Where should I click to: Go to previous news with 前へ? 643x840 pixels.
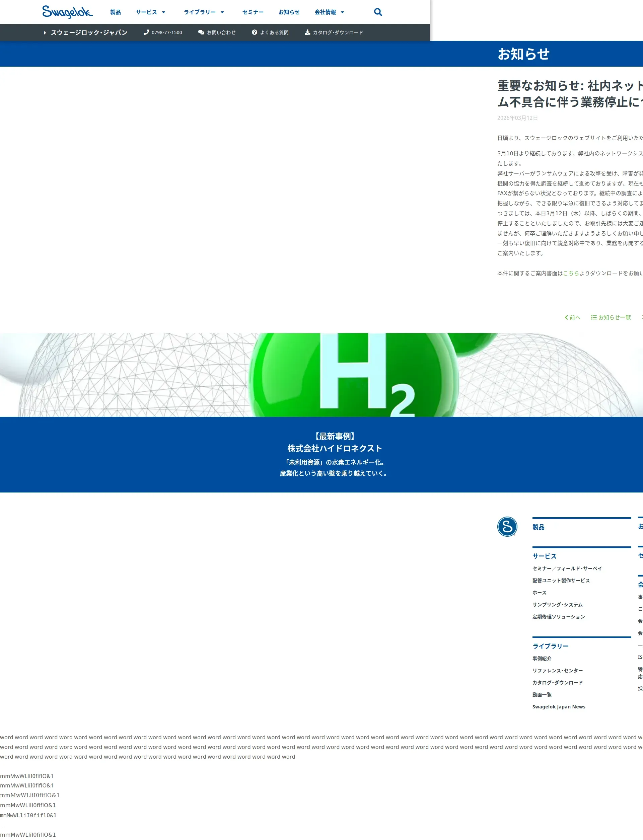[x=573, y=317]
